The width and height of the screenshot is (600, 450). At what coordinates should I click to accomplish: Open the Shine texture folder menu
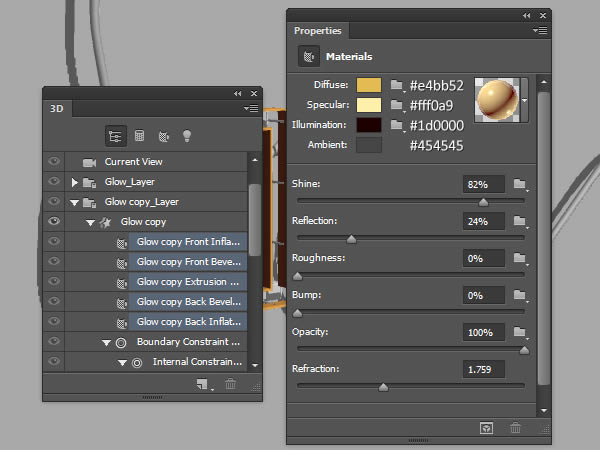[x=520, y=184]
